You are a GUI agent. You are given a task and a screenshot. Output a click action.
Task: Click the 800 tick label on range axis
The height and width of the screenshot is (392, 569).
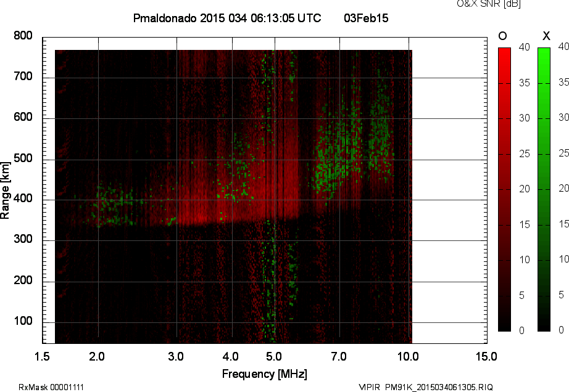click(23, 36)
